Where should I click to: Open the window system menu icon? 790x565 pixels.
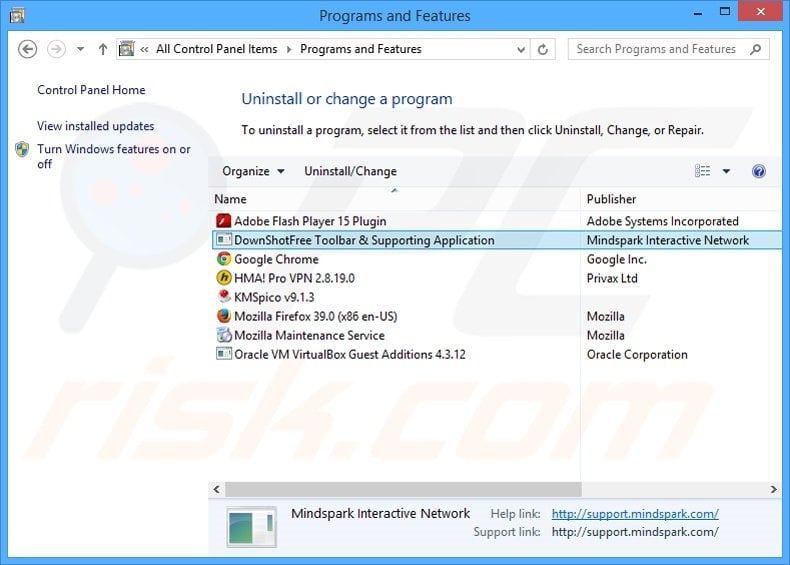click(x=17, y=16)
